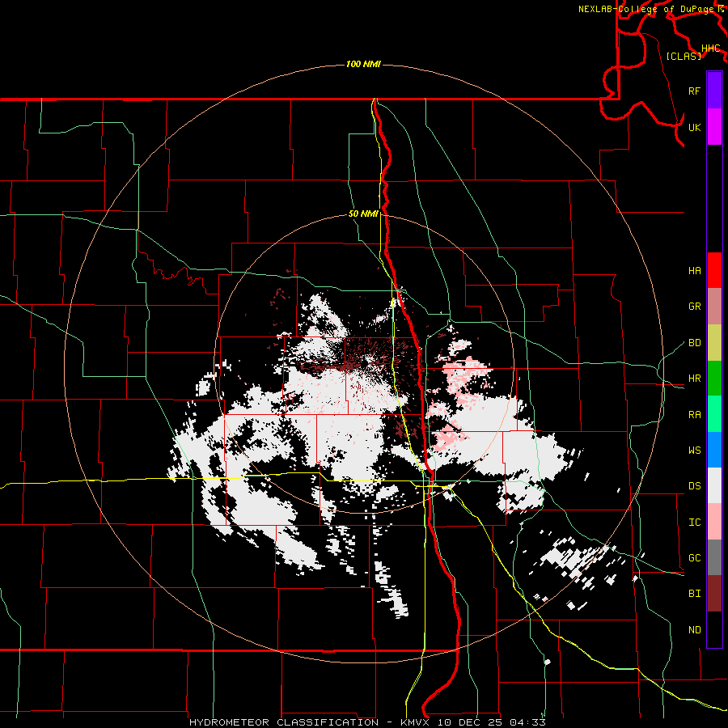Click the HYDROMETEOR CLASSIFICATION title text
This screenshot has height=728, width=728.
pos(284,722)
